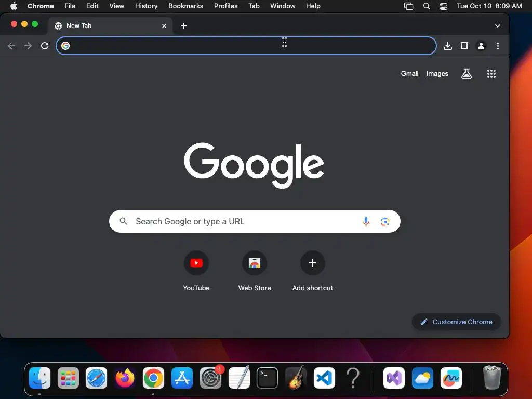Screen dimensions: 532x399
Task: Toggle the side panel icon
Action: point(464,46)
